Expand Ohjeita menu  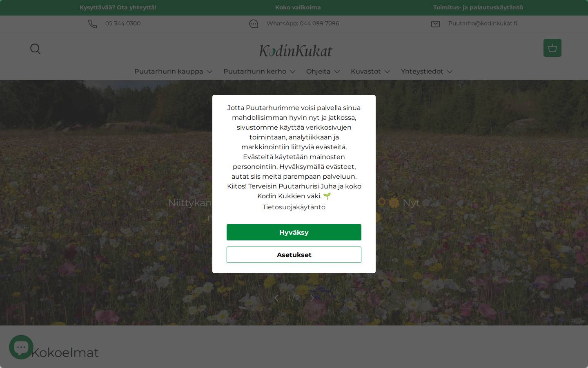[323, 71]
